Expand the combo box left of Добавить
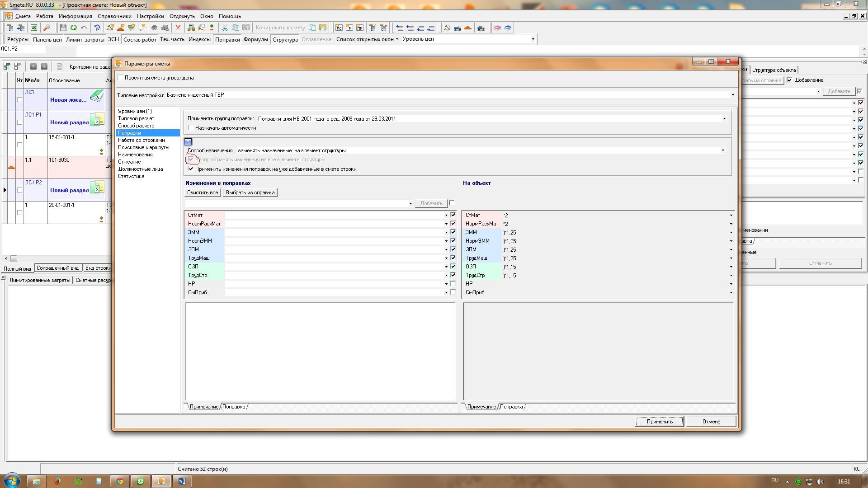Viewport: 868px width, 488px height. tap(410, 203)
